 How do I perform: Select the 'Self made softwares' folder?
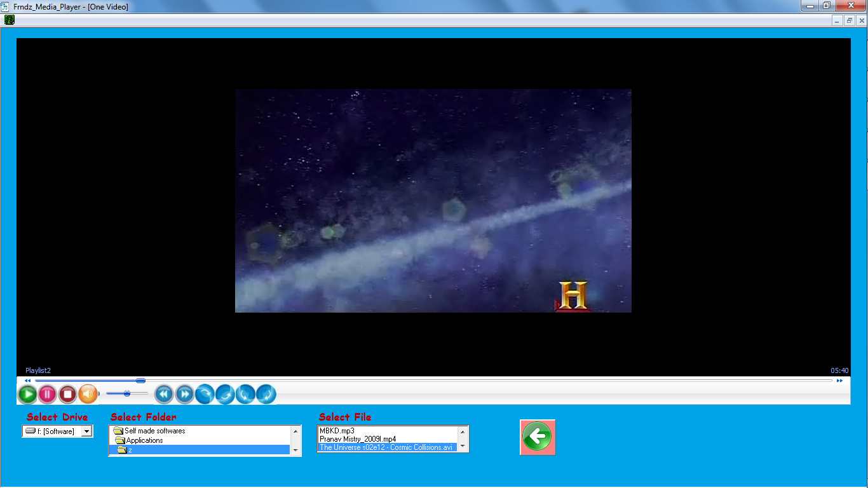(x=199, y=431)
